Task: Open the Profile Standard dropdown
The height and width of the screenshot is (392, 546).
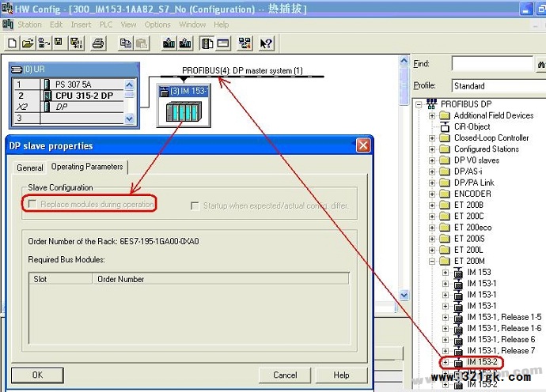Action: 499,86
